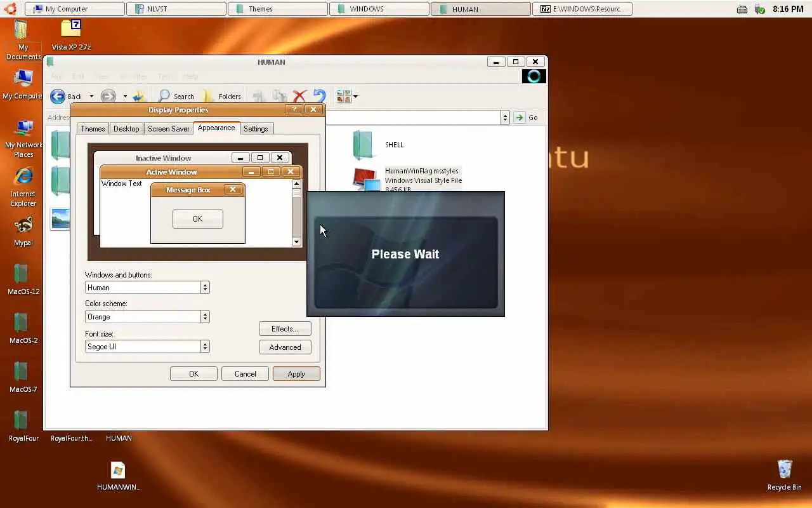Click the Forward arrow in HUMAN window

pyautogui.click(x=108, y=97)
